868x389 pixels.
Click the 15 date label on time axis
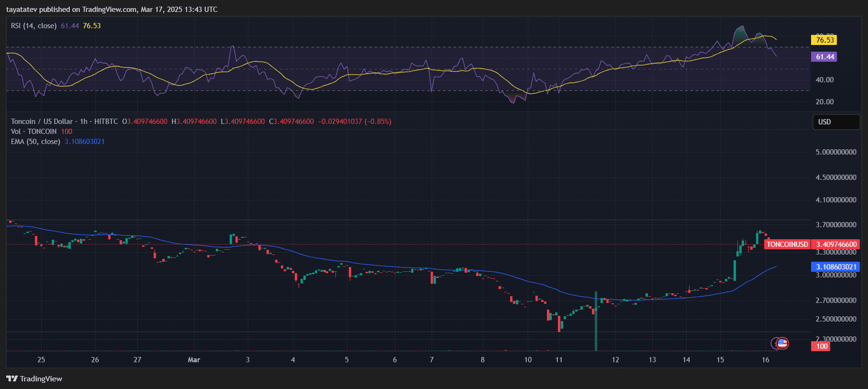coord(720,360)
